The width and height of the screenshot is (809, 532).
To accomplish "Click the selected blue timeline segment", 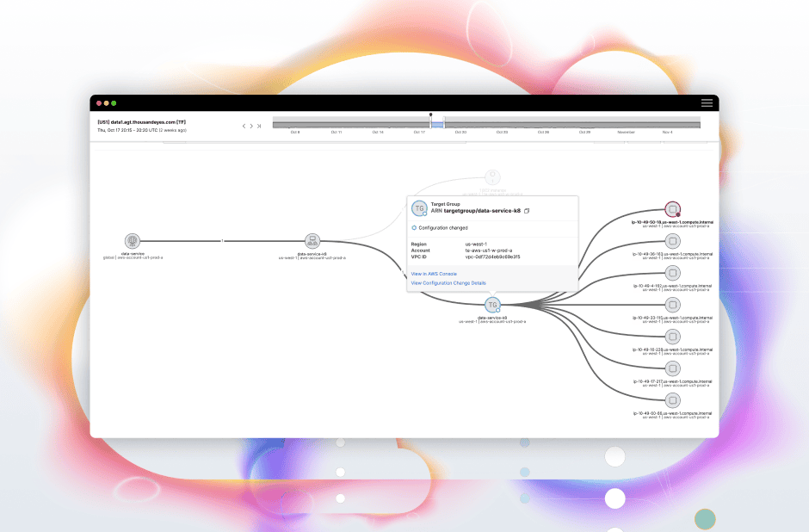I will pos(437,124).
